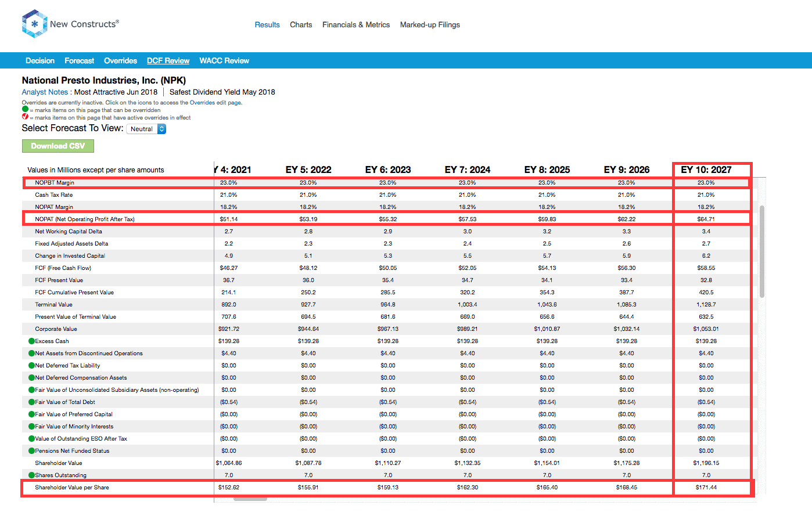
Task: Click green dot beside Fair Value of Preferred Capital
Action: [x=31, y=414]
